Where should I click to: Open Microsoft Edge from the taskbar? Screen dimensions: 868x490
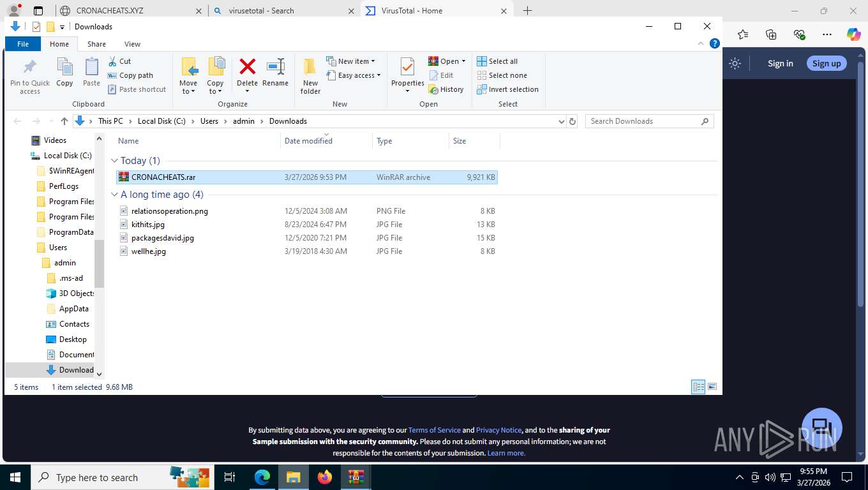click(x=262, y=477)
